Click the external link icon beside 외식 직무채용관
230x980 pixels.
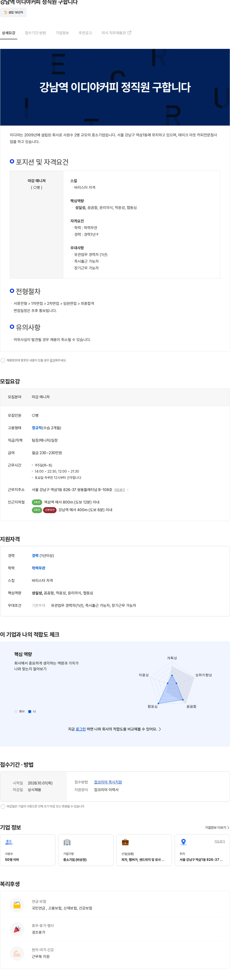[x=129, y=33]
